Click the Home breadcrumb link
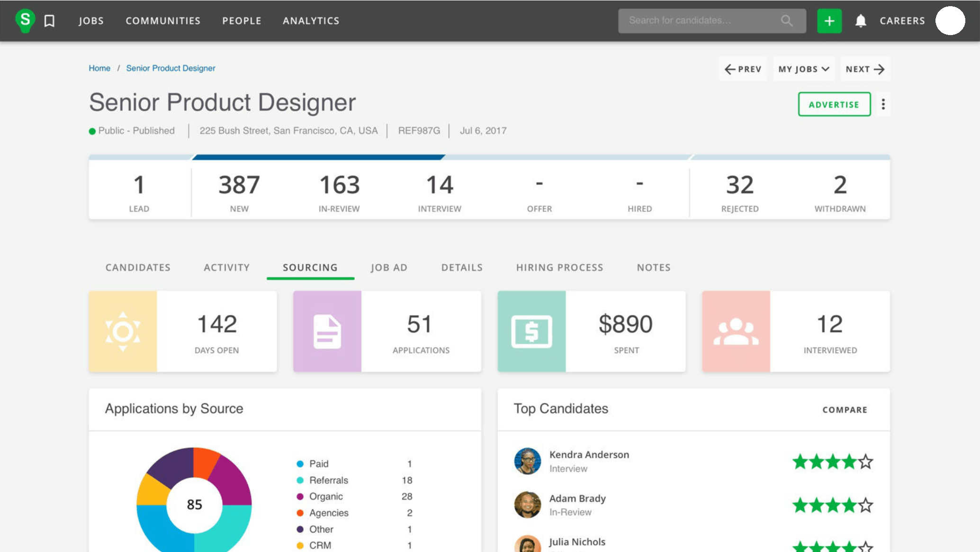Viewport: 980px width, 552px height. [99, 68]
